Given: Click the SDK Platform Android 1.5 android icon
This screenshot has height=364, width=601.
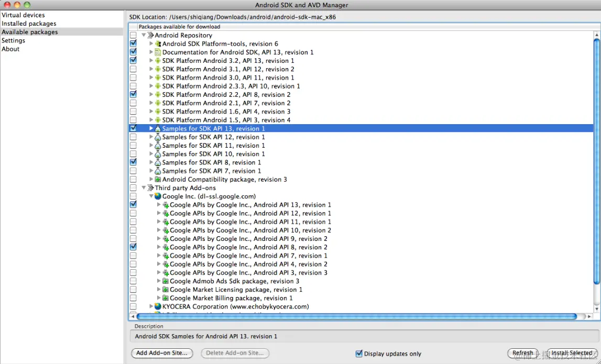Looking at the screenshot, I should tap(158, 120).
